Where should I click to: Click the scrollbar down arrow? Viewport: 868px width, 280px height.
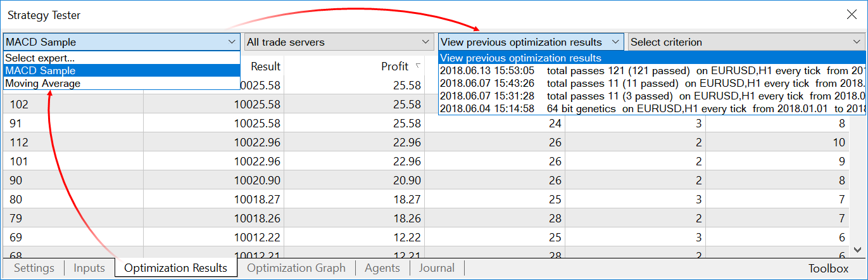[858, 250]
